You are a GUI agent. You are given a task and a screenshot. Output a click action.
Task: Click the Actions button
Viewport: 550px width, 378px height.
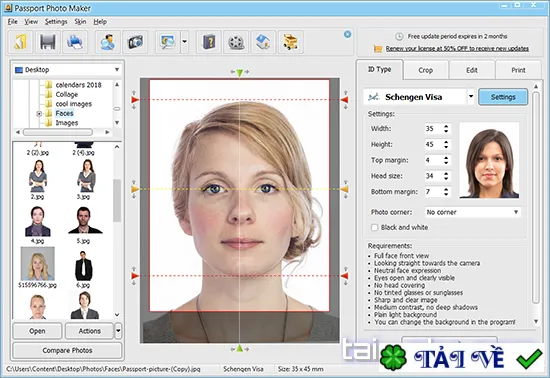tap(89, 331)
